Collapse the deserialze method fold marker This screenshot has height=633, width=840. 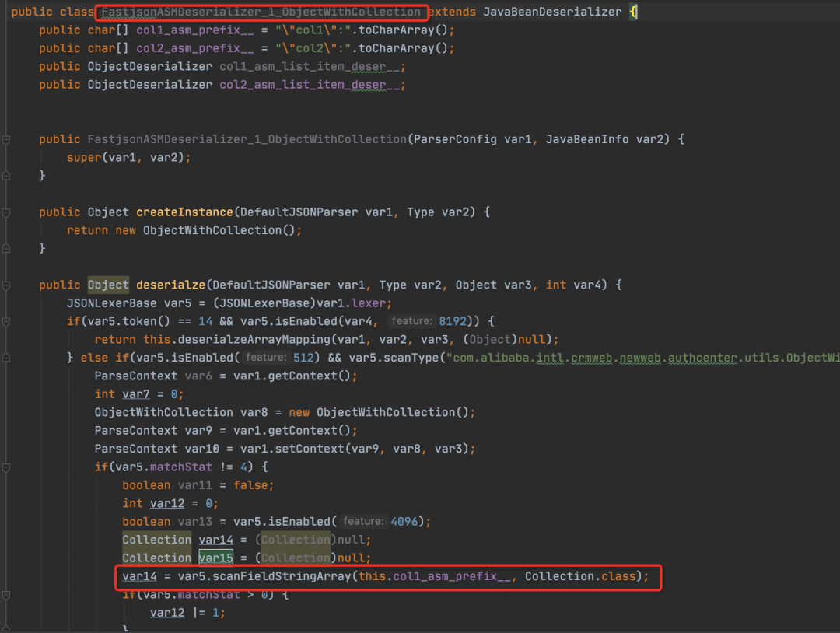click(x=6, y=285)
